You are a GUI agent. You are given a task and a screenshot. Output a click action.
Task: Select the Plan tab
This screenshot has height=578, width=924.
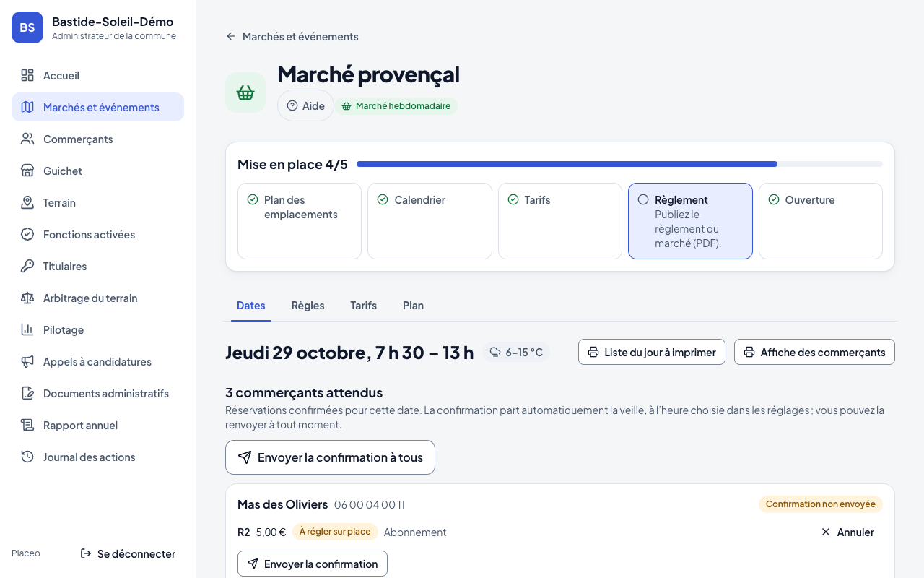coord(413,306)
